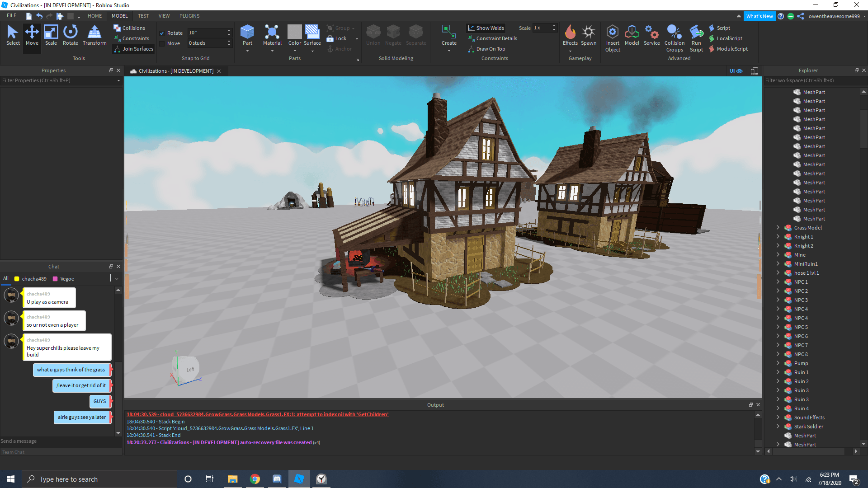Image resolution: width=868 pixels, height=488 pixels.
Task: Click the Material picker icon
Action: [272, 33]
